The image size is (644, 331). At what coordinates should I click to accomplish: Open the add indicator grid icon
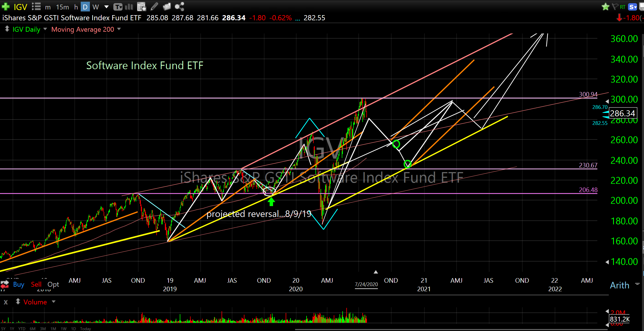tap(141, 7)
